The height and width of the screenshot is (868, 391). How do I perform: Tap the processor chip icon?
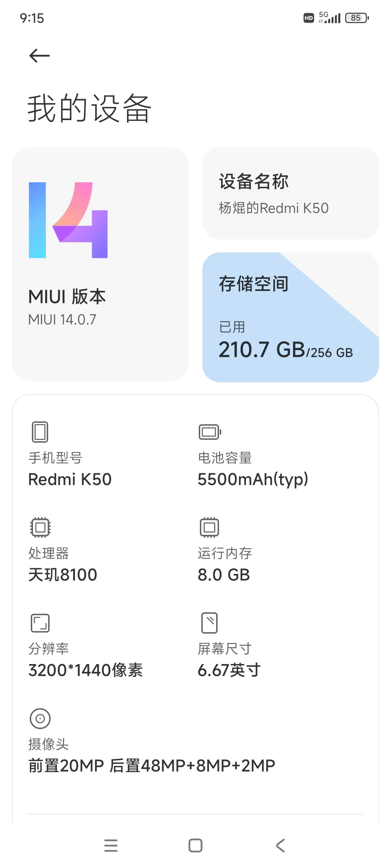coord(40,527)
